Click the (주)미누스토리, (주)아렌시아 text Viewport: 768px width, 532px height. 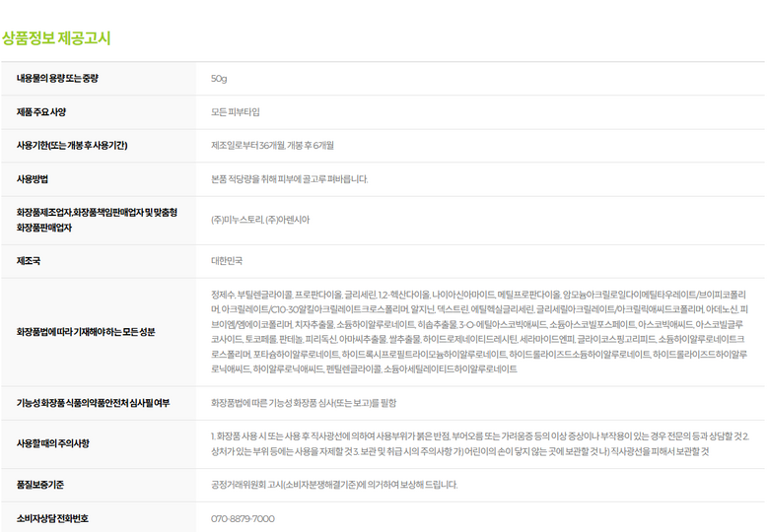pos(260,219)
